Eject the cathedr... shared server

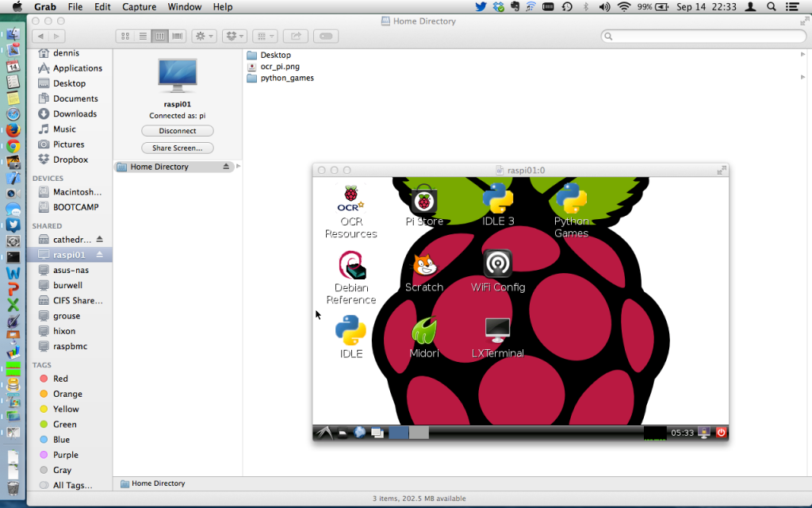[99, 240]
